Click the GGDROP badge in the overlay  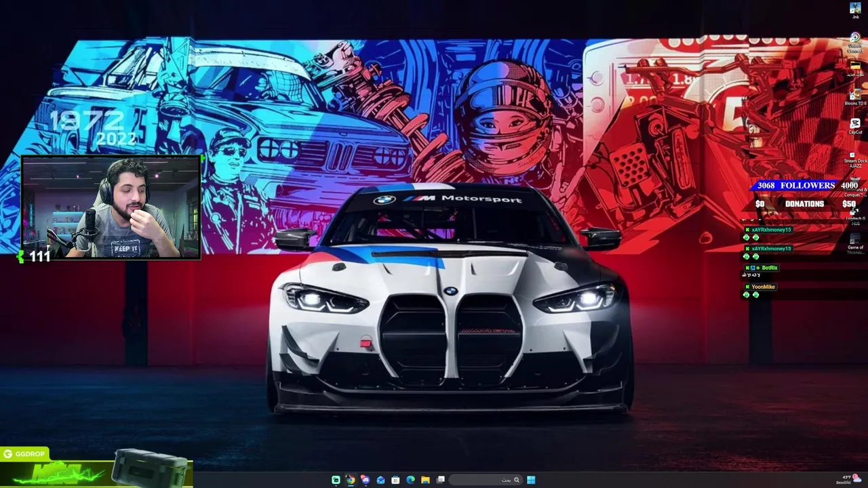pos(24,454)
